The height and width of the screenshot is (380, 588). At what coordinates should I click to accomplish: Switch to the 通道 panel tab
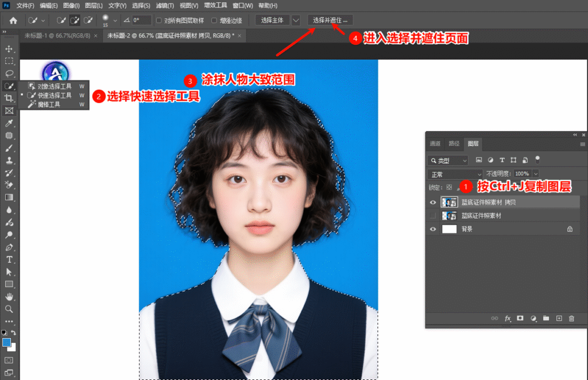coord(435,144)
